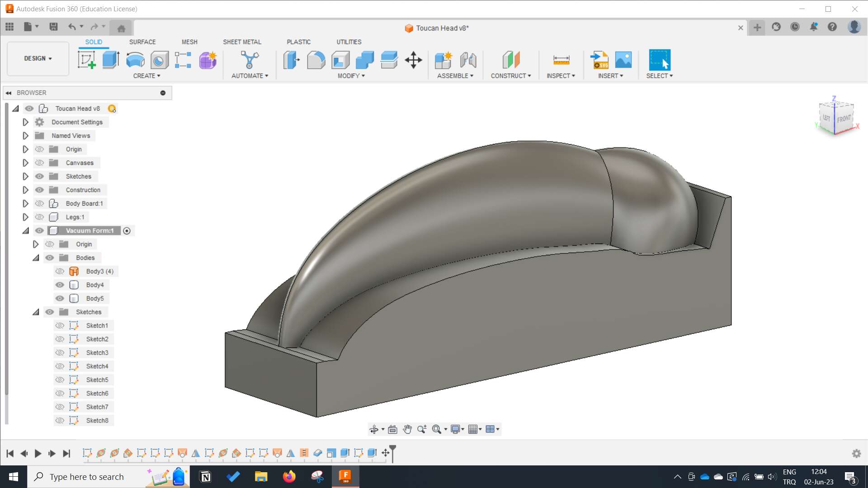This screenshot has width=868, height=488.
Task: Click the Joint tool icon
Action: click(x=468, y=60)
